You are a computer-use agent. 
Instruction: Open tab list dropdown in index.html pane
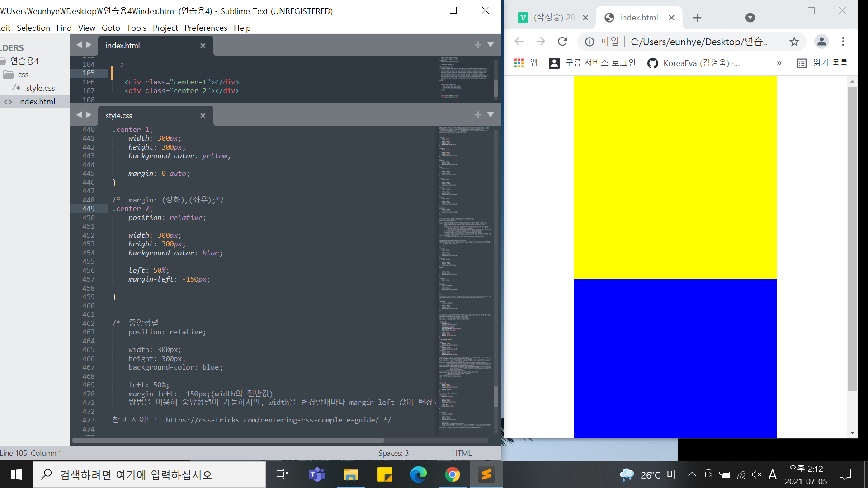(491, 45)
